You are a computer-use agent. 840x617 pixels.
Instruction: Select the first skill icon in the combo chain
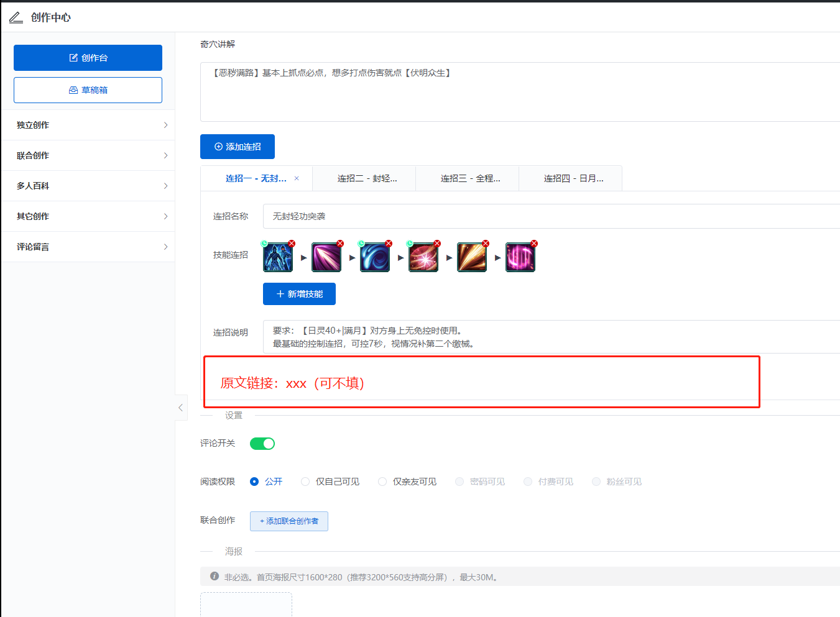pos(277,257)
